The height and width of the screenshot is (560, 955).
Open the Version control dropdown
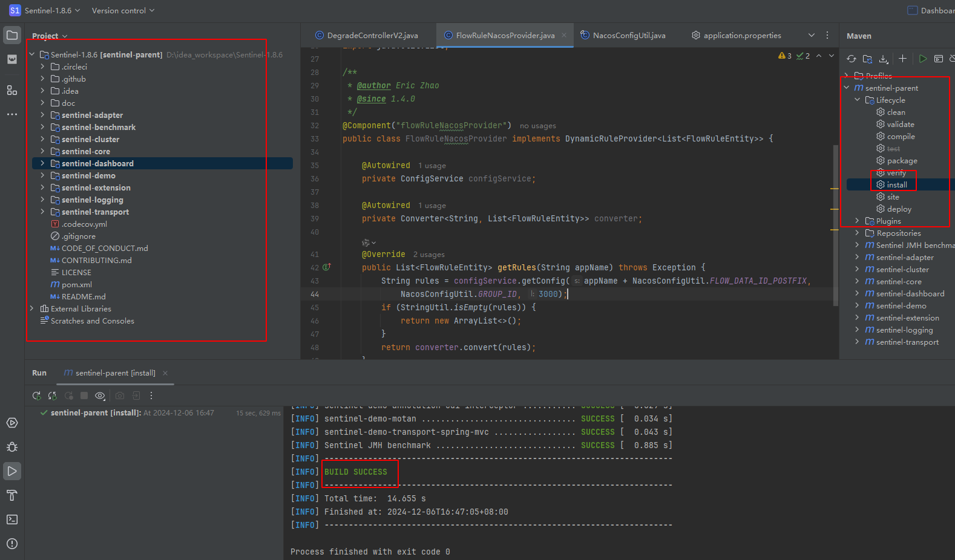(123, 10)
